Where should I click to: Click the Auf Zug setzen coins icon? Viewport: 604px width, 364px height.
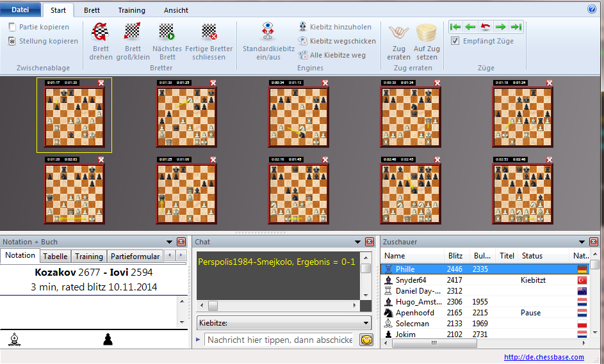pyautogui.click(x=427, y=33)
